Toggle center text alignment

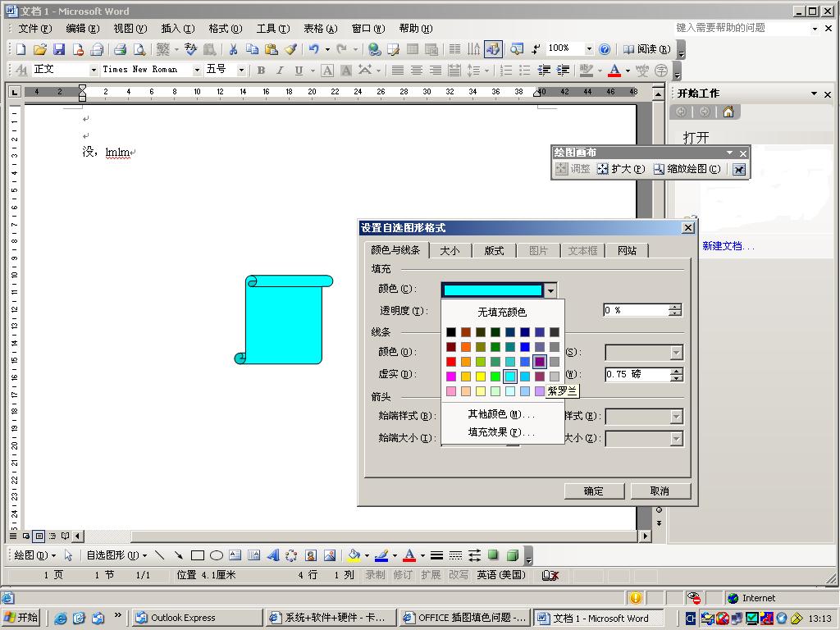coord(417,70)
